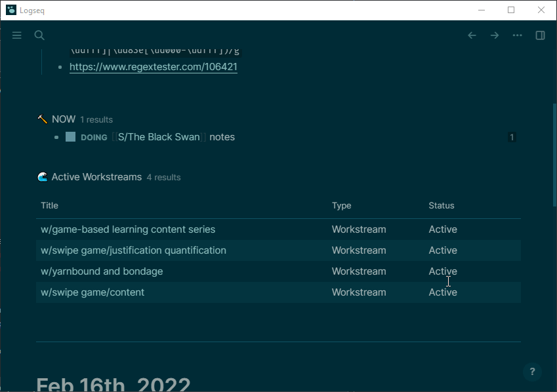Check the checkbox on The Black Swan task
This screenshot has width=557, height=392.
70,137
